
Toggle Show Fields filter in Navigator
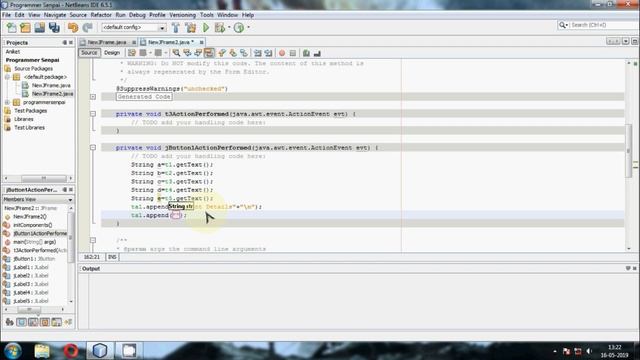pos(21,322)
